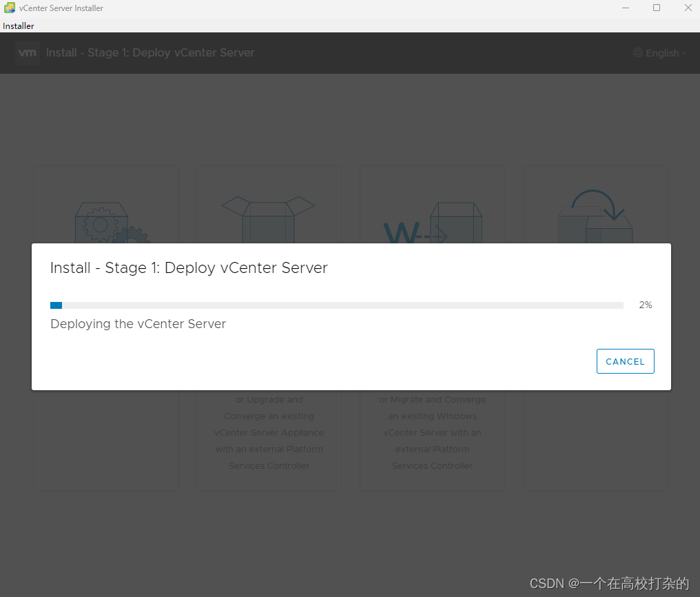
Task: Click the dialog title Install - Stage 1
Action: [x=189, y=268]
